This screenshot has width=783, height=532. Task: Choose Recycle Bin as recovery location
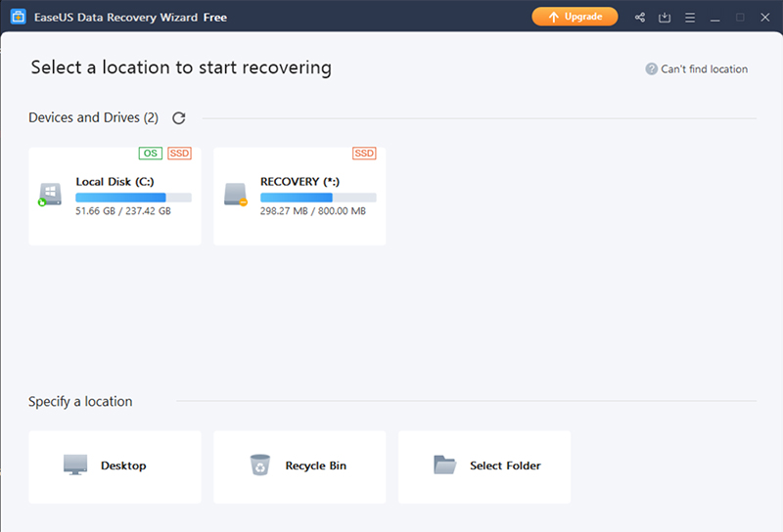(299, 467)
